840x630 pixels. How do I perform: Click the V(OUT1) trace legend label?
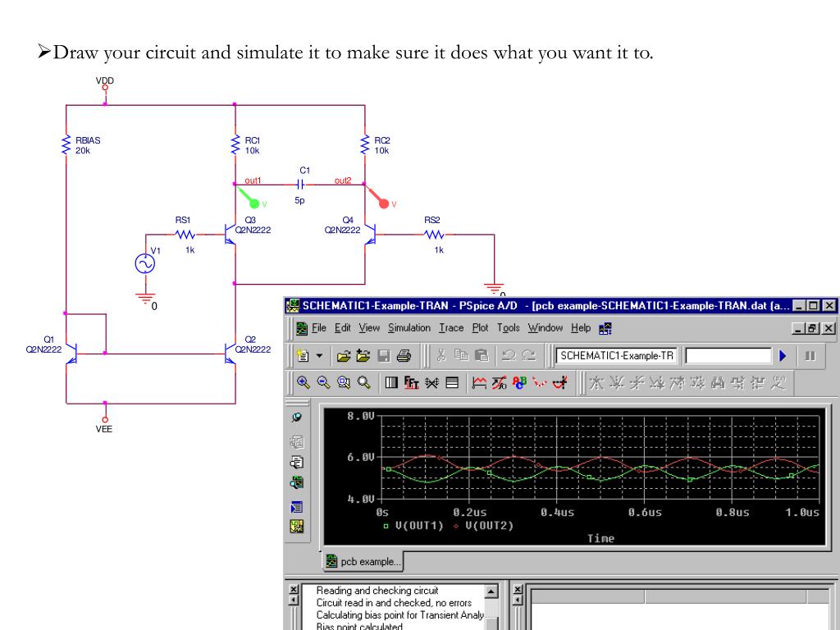419,526
